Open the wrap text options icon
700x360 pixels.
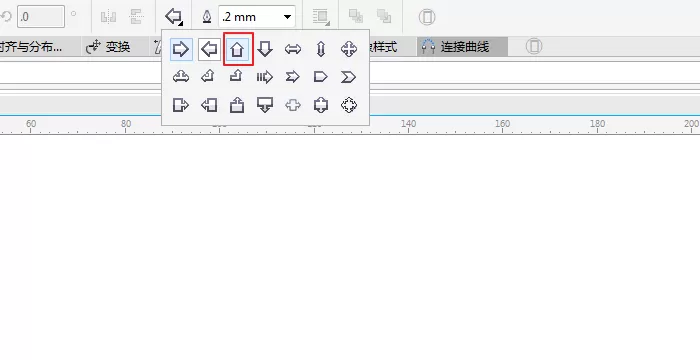321,17
